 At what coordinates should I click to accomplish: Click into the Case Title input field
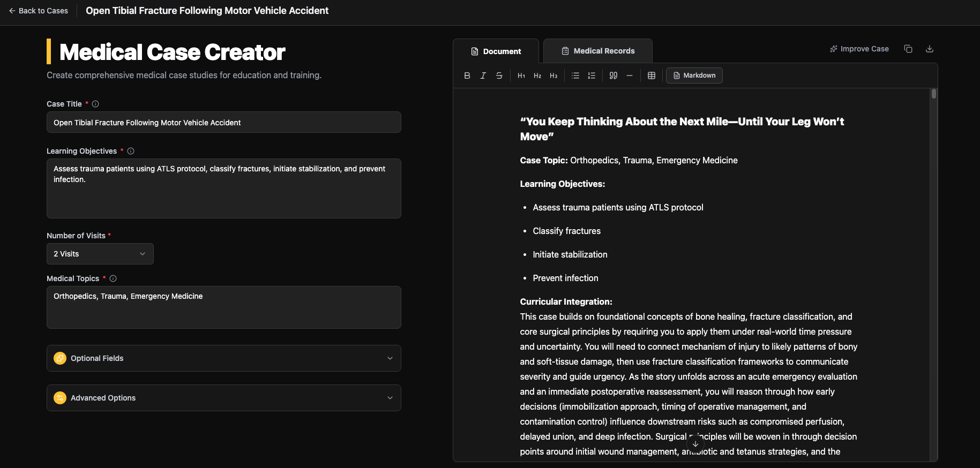click(x=223, y=123)
